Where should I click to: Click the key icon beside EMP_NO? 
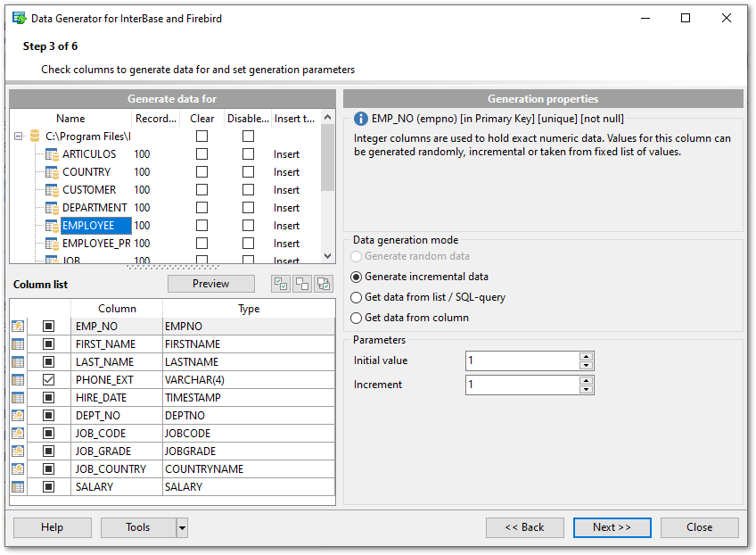click(x=18, y=327)
